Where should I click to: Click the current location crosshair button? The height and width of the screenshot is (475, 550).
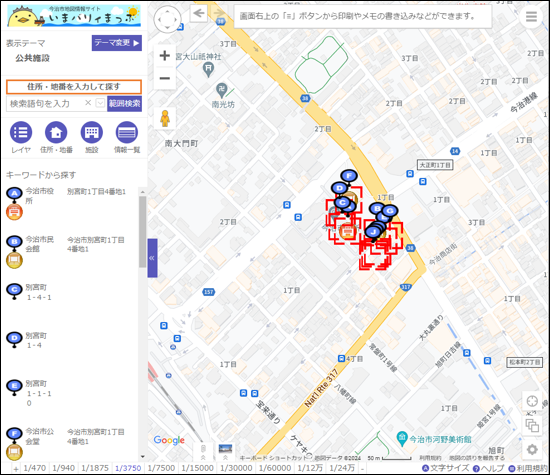(x=532, y=401)
